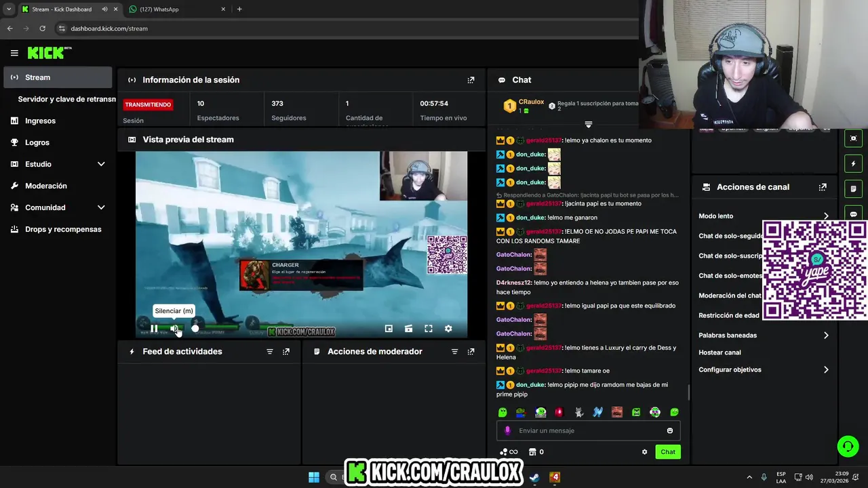The width and height of the screenshot is (868, 488).
Task: Pop out the Feed de actividades panel
Action: click(x=286, y=352)
